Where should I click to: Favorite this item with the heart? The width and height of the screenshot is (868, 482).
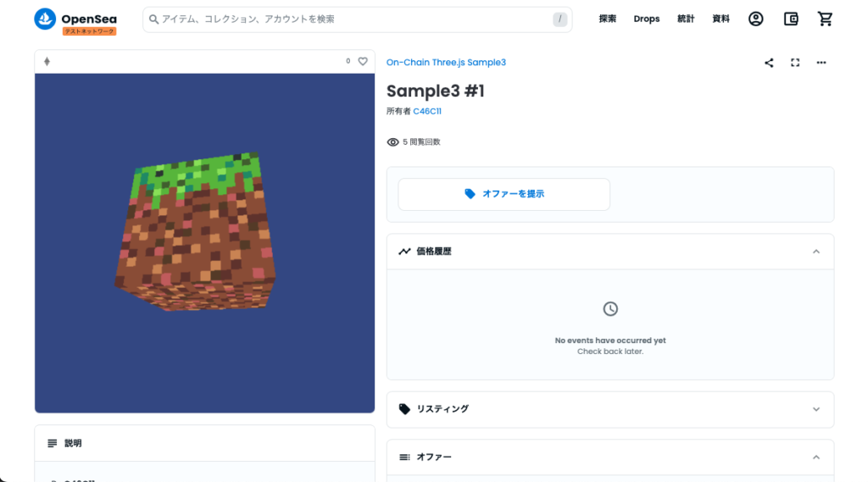(x=363, y=62)
